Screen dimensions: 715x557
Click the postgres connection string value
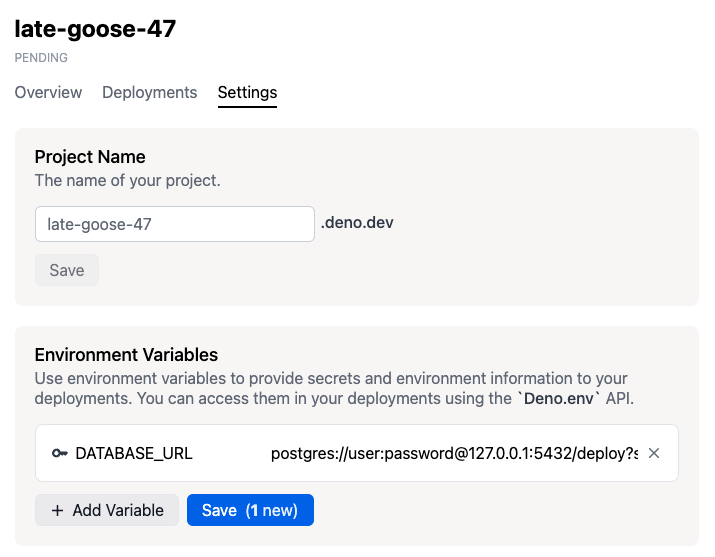click(x=454, y=453)
